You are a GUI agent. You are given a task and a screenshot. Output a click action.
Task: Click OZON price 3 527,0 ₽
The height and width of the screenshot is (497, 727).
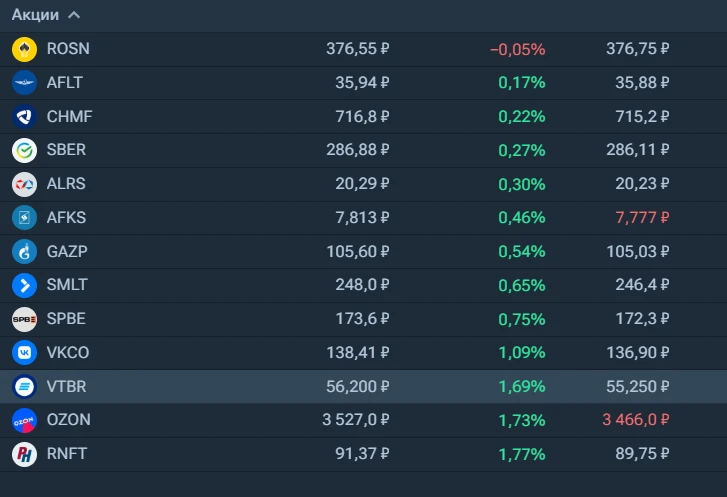tap(356, 420)
